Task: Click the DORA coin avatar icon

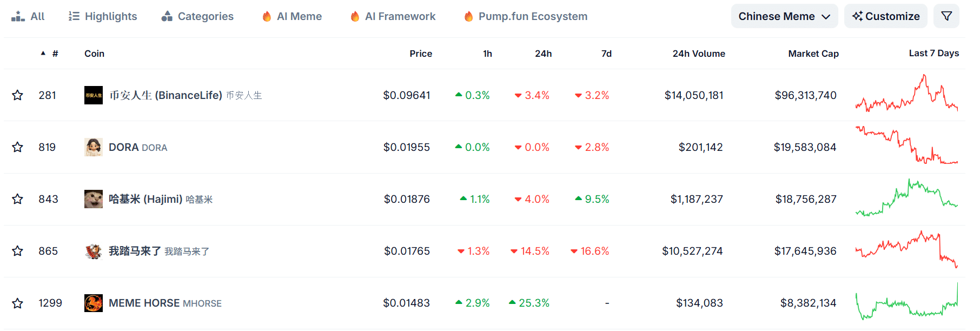Action: pyautogui.click(x=94, y=147)
